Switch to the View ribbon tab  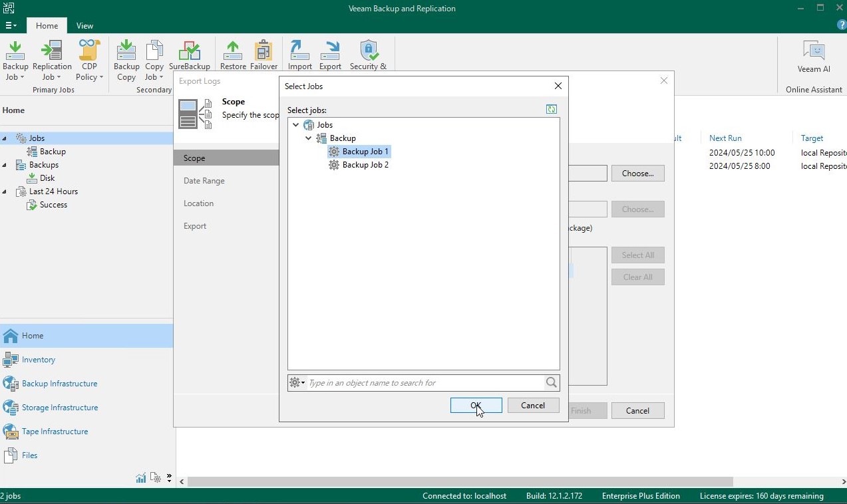[x=85, y=25]
